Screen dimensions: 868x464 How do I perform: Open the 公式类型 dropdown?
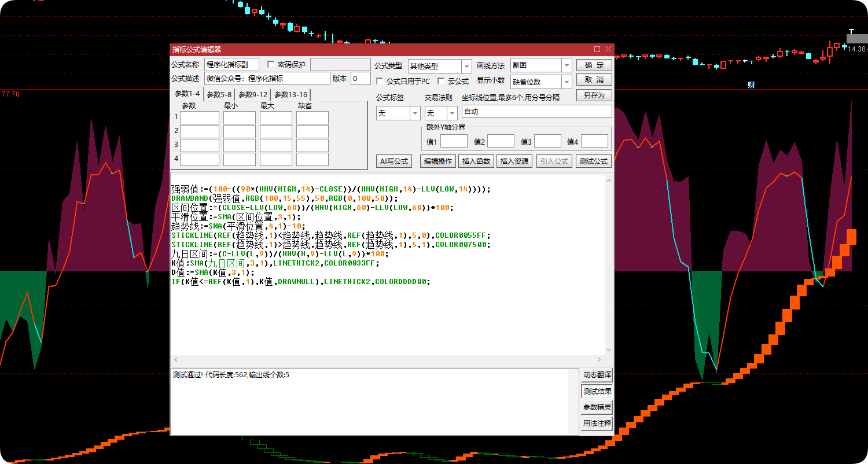(467, 67)
